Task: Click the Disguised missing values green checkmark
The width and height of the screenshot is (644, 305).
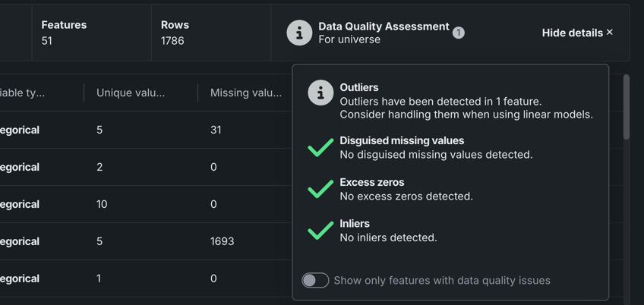Action: click(x=320, y=147)
